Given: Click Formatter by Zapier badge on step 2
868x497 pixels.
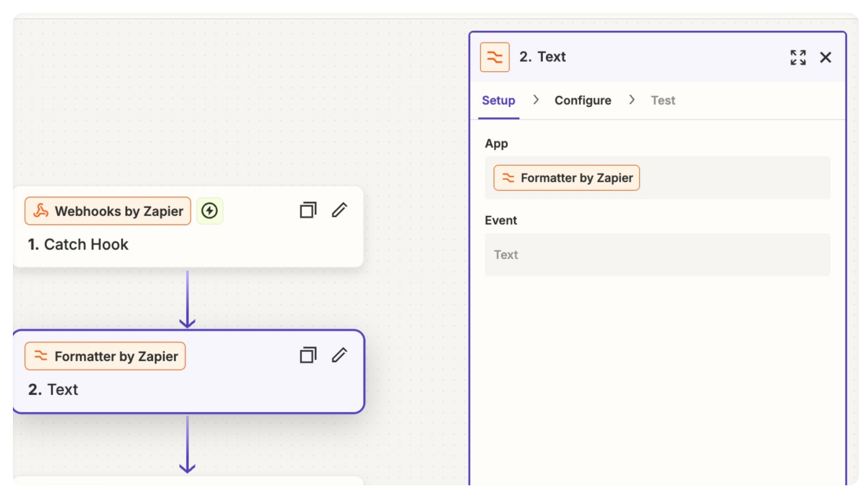Looking at the screenshot, I should (105, 356).
